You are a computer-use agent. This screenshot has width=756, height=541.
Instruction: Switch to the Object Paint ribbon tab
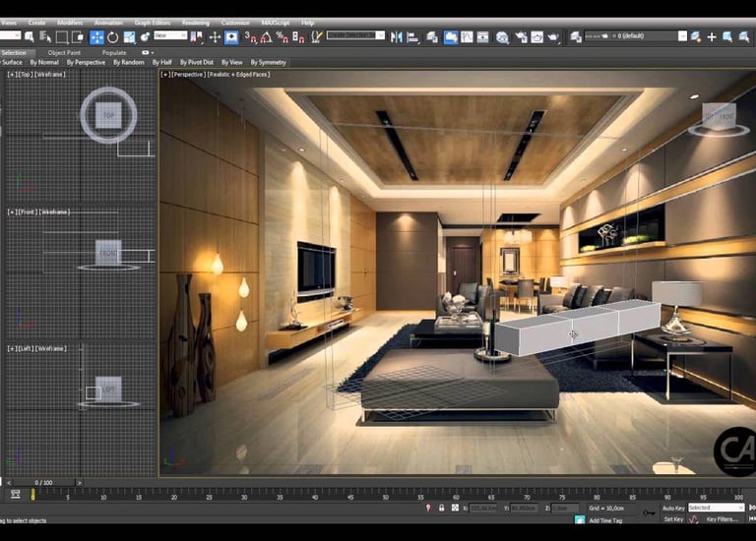tap(64, 52)
